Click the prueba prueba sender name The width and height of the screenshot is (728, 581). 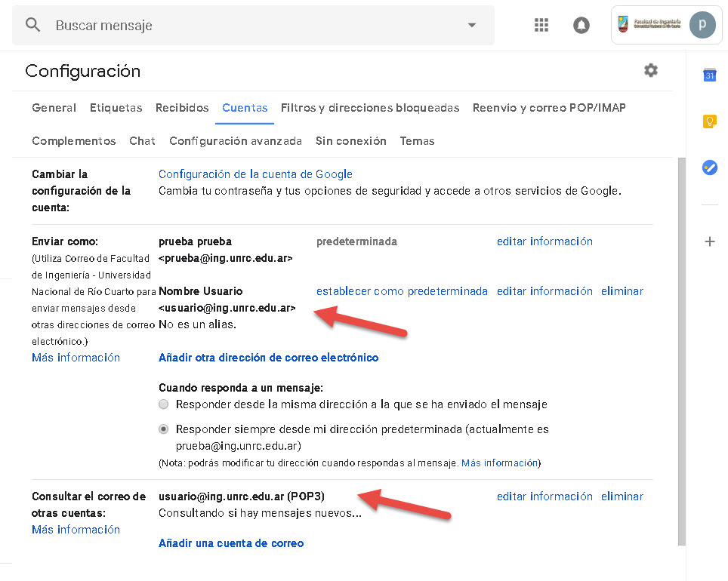click(x=195, y=241)
